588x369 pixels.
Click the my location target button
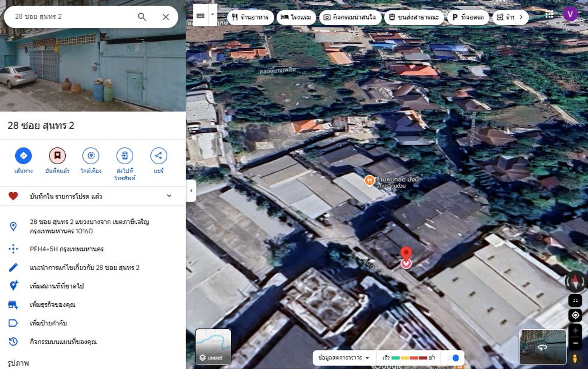pyautogui.click(x=575, y=315)
